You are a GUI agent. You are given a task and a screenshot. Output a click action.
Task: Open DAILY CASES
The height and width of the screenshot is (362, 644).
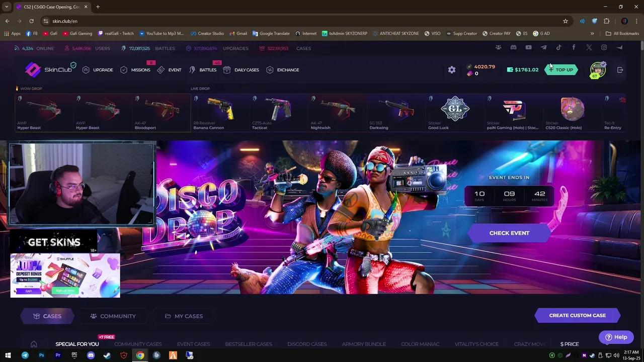click(x=241, y=70)
